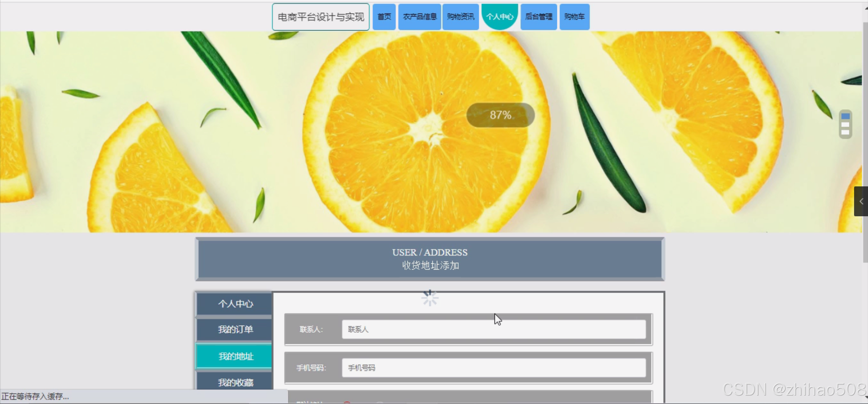The image size is (868, 404).
Task: Go to 农产品信息 product page
Action: [419, 17]
